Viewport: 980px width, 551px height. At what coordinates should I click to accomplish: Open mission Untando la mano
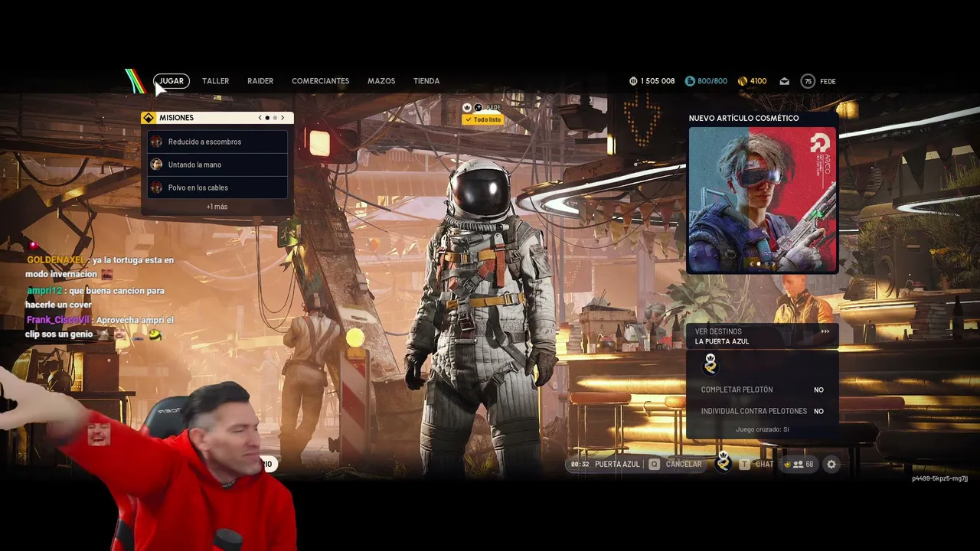click(217, 165)
